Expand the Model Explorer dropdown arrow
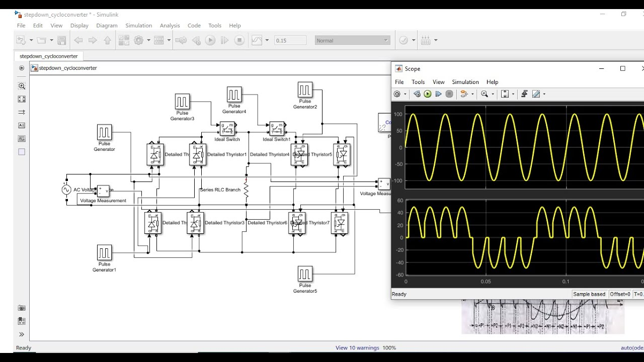644x362 pixels. (169, 40)
